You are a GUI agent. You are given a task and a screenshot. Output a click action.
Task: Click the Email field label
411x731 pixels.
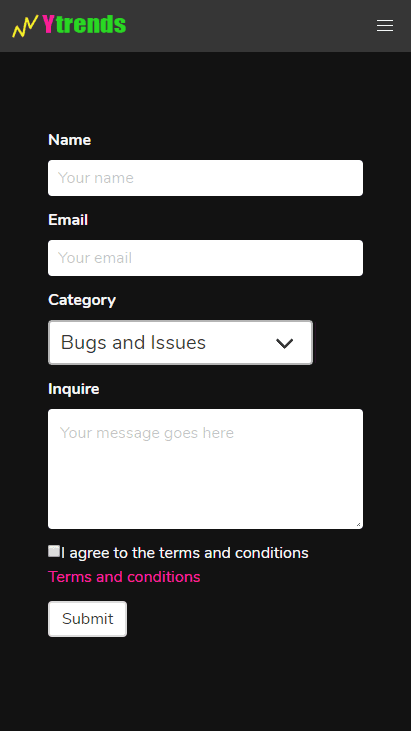68,220
